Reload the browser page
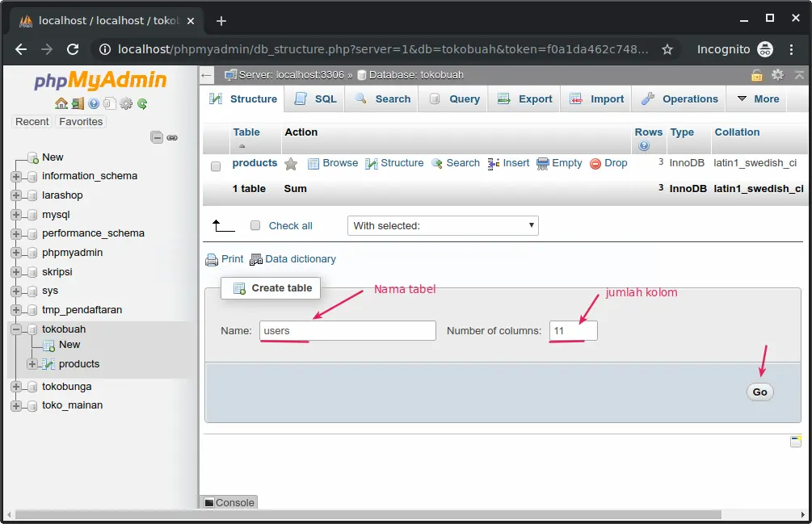This screenshot has width=812, height=524. tap(73, 49)
